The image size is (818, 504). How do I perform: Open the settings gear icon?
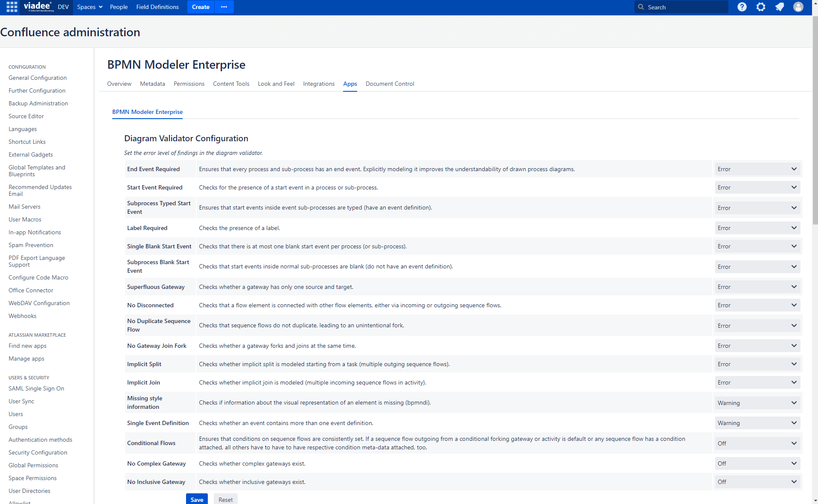point(761,7)
